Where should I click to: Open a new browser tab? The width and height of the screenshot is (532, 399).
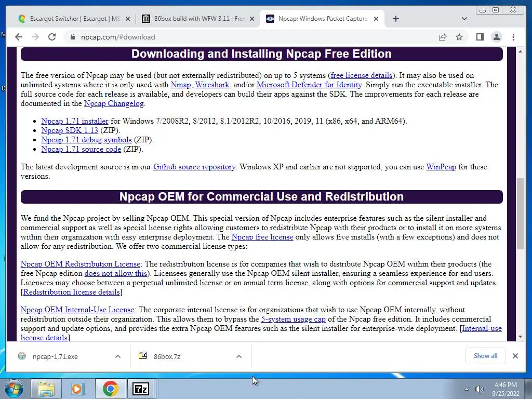point(395,19)
